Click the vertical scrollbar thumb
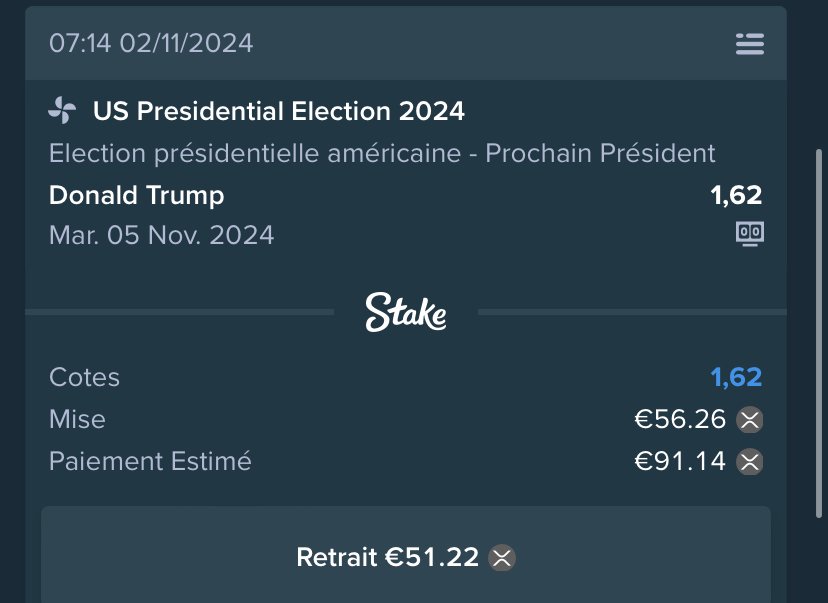Screen dimensions: 828x603 819,334
